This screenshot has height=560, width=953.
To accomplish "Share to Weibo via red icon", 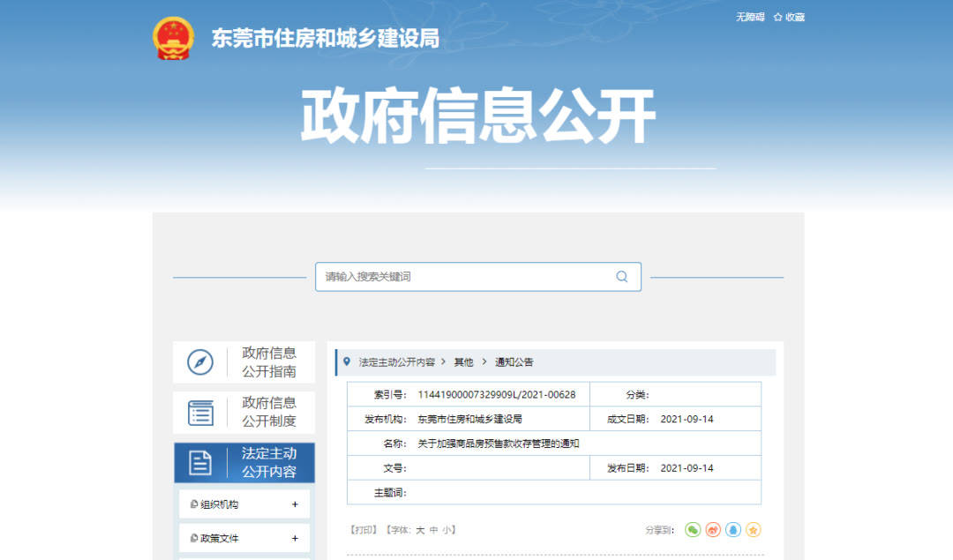I will (x=713, y=530).
